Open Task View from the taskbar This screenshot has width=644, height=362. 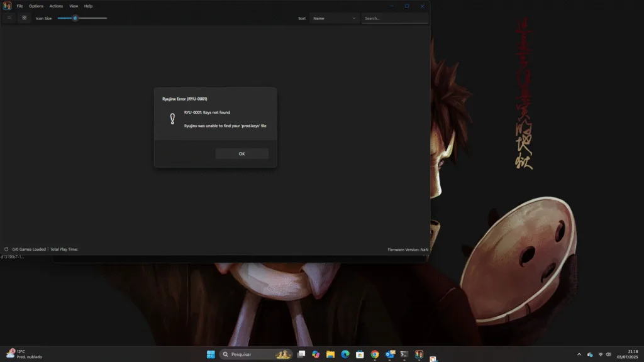tap(301, 354)
